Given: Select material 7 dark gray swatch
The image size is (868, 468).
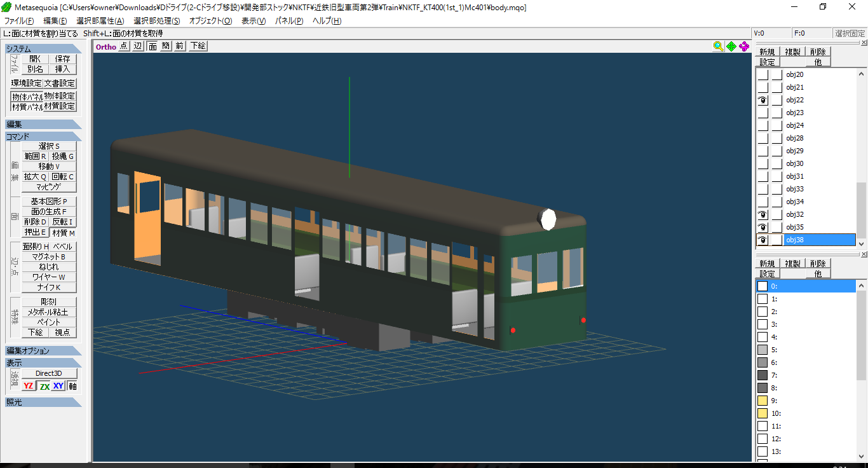Looking at the screenshot, I should (763, 375).
